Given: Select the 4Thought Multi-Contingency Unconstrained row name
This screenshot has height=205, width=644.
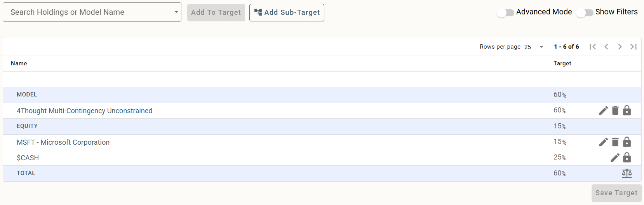Looking at the screenshot, I should pyautogui.click(x=85, y=111).
